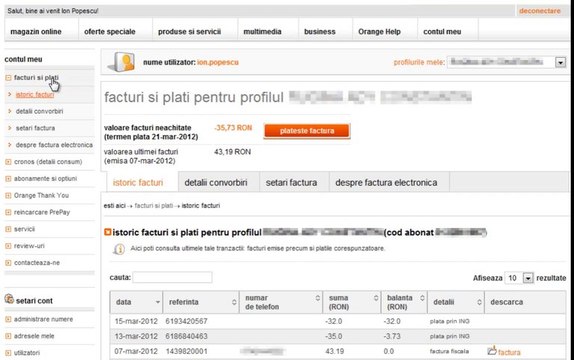The image size is (574, 360).
Task: Click 43,19 RON last invoice value
Action: tap(232, 152)
